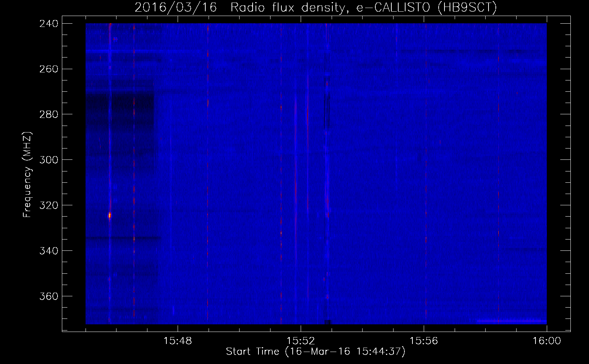Select the 360 frequency tick label
This screenshot has height=364, width=589.
point(48,297)
